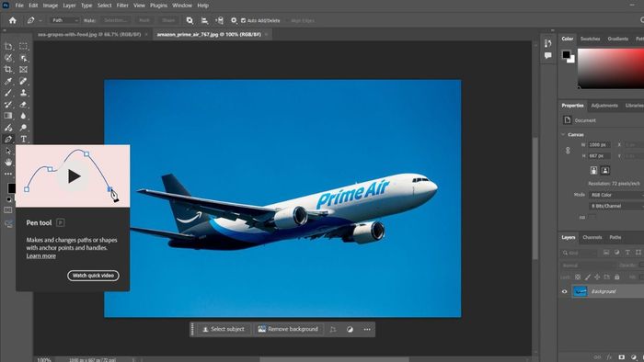This screenshot has height=362, width=644.
Task: Open the Path mode dropdown
Action: tap(64, 20)
